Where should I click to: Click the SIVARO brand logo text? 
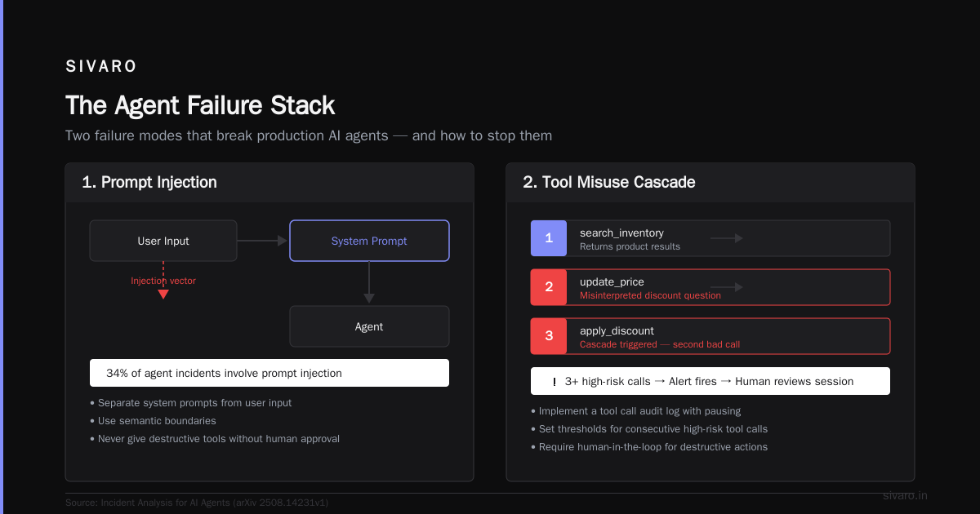[x=101, y=66]
